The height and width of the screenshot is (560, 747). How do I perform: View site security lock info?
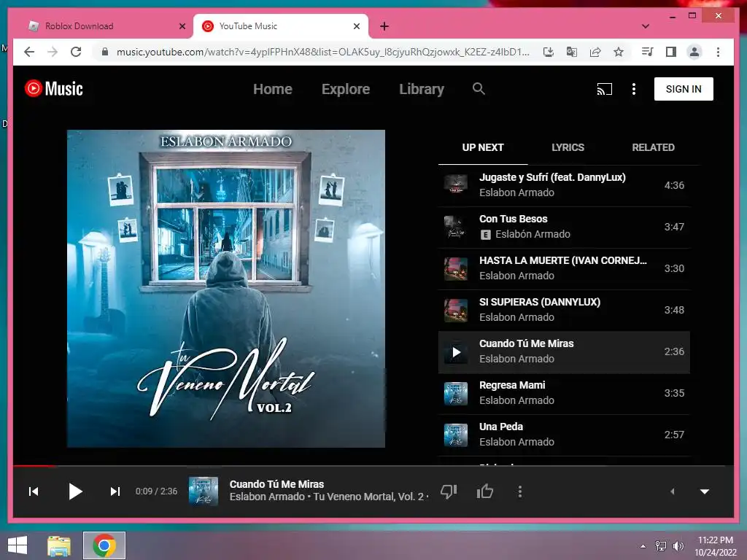tap(105, 52)
